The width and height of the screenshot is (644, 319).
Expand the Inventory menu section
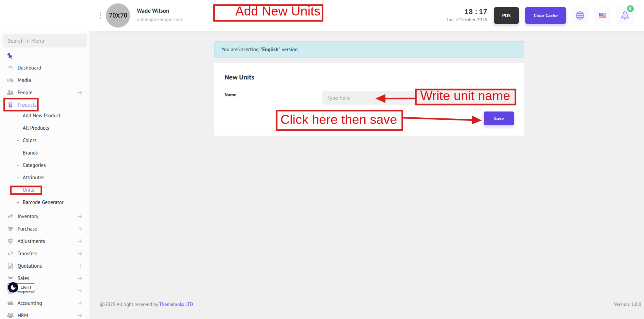(80, 216)
